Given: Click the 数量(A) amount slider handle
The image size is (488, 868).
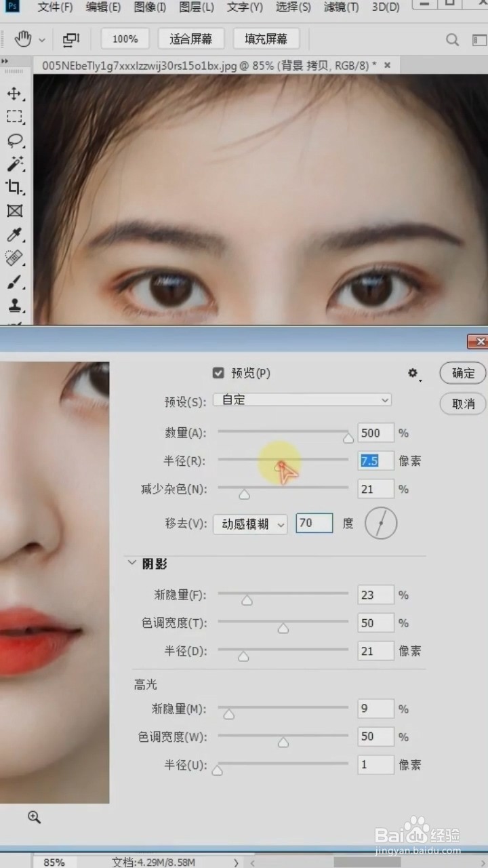Looking at the screenshot, I should 348,438.
